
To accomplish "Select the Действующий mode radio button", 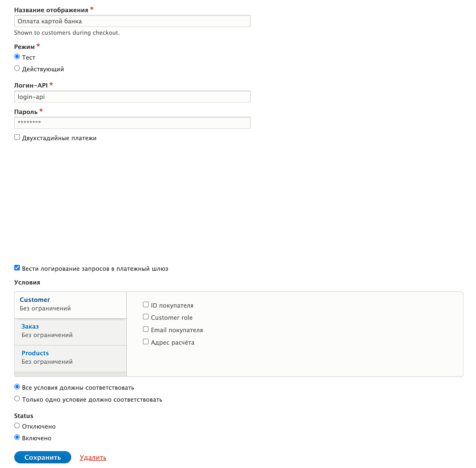I will click(17, 68).
